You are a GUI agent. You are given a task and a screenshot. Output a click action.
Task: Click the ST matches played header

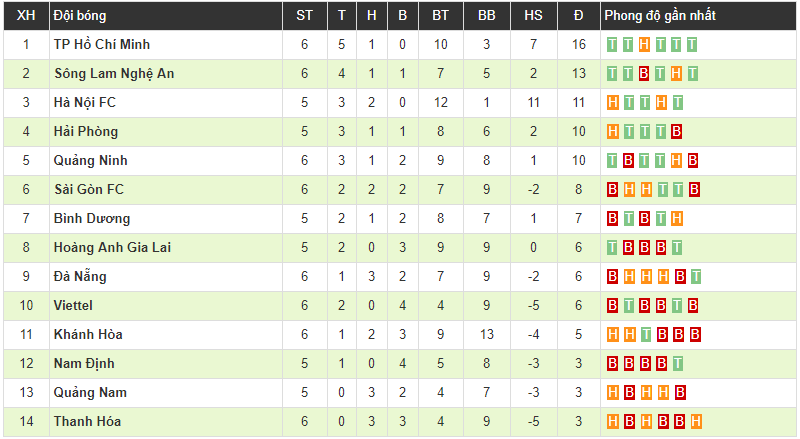click(x=304, y=16)
